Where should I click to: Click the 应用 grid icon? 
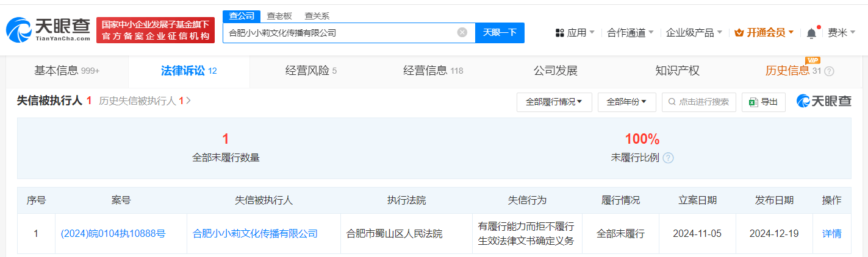point(559,33)
